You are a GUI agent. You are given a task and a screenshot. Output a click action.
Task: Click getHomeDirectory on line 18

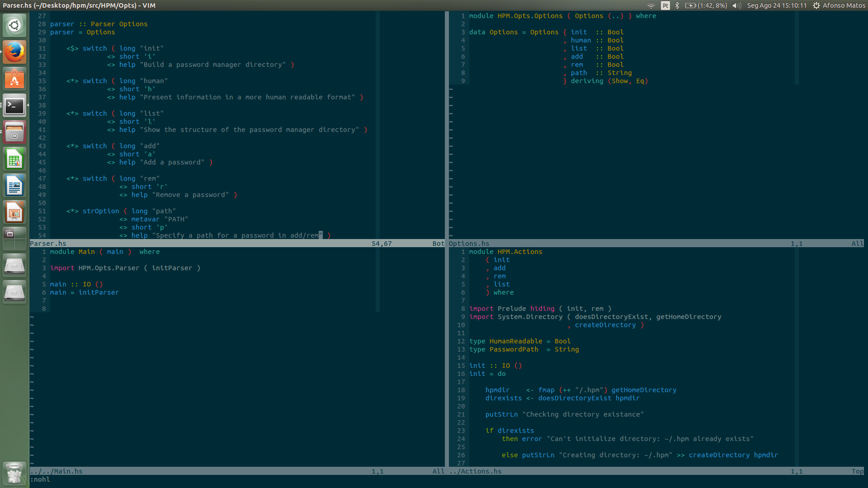[x=644, y=390]
